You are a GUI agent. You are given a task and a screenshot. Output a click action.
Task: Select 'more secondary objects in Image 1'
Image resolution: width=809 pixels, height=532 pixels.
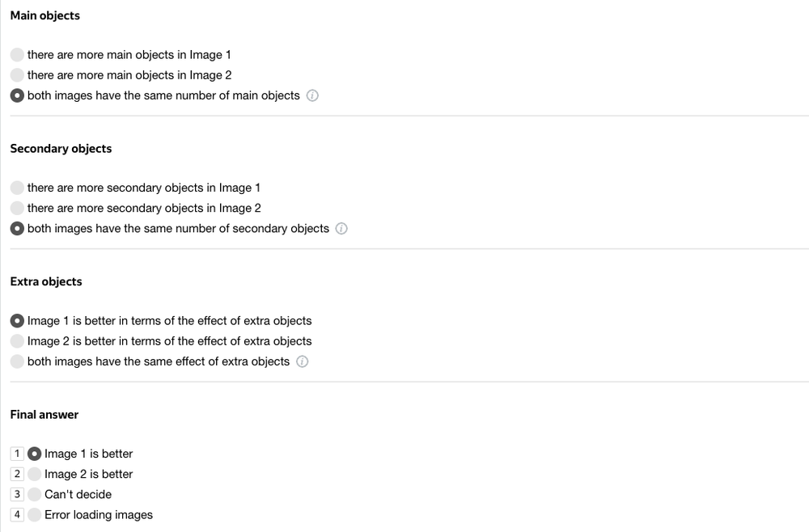click(x=17, y=188)
